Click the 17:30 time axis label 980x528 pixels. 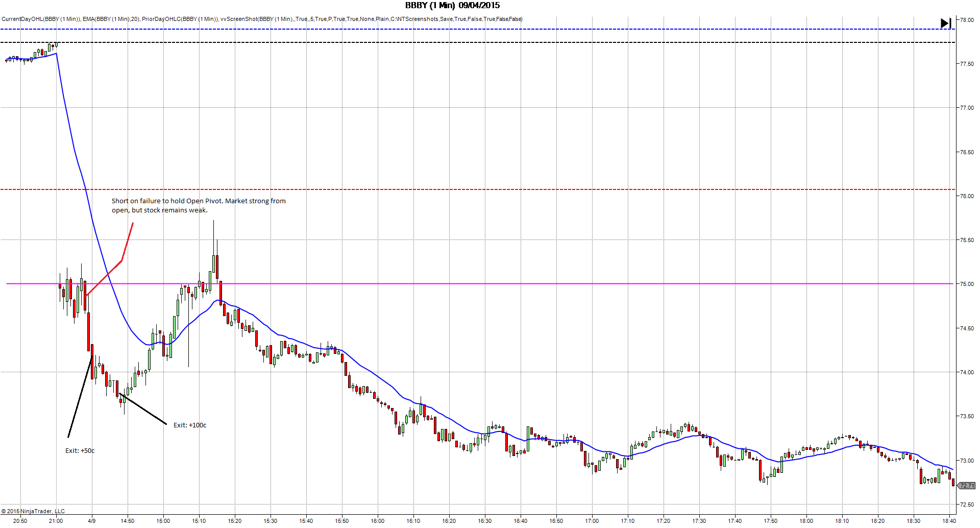pos(699,521)
